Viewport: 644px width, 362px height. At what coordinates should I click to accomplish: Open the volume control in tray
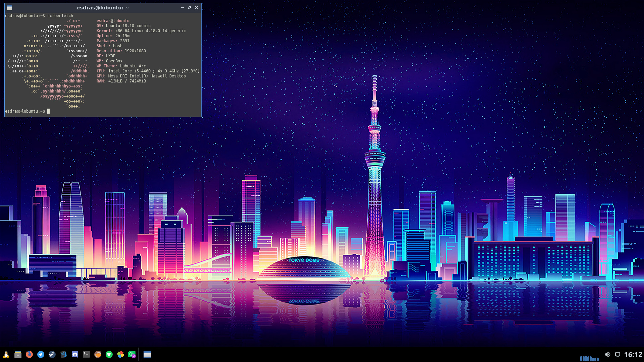(x=607, y=355)
